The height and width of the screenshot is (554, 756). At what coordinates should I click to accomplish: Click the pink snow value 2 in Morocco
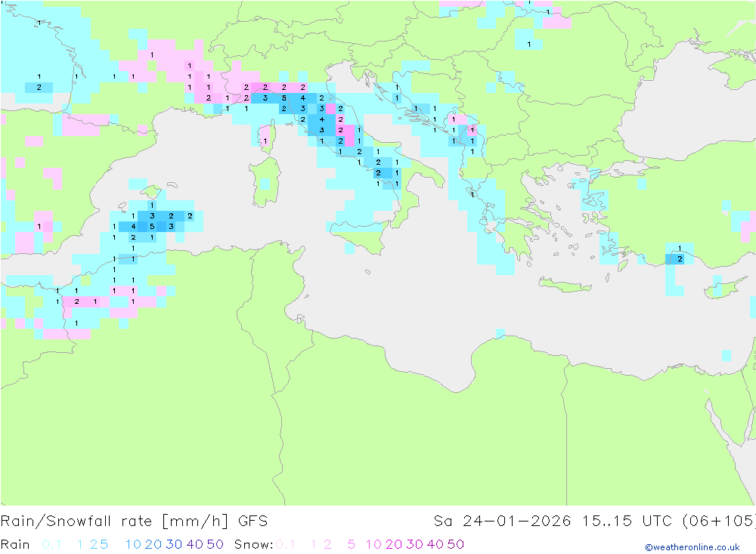tap(76, 302)
